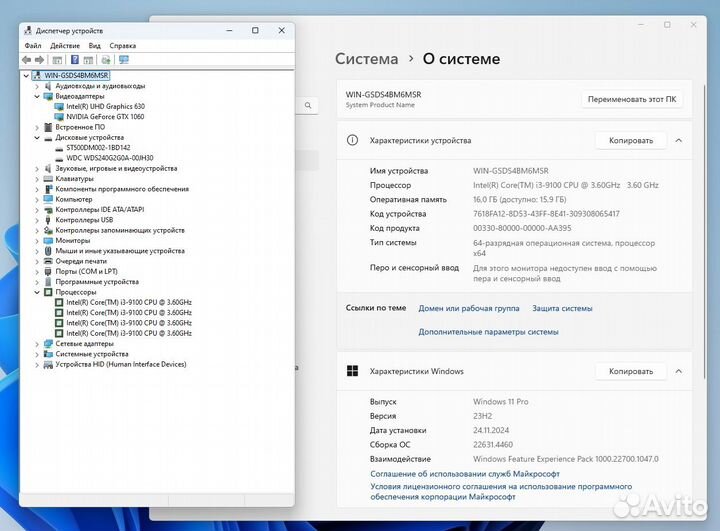Expand Аудиовходы и аудиовыходы category
This screenshot has width=720, height=531.
(37, 86)
